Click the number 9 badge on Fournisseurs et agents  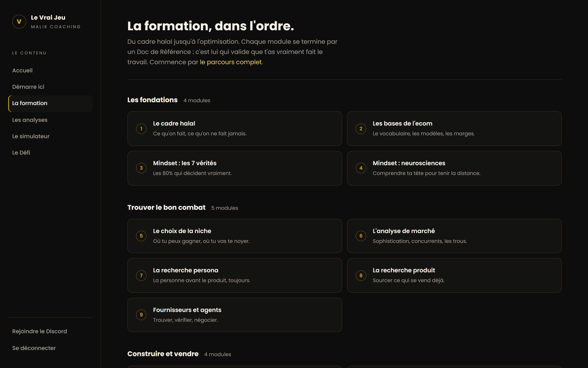point(141,315)
